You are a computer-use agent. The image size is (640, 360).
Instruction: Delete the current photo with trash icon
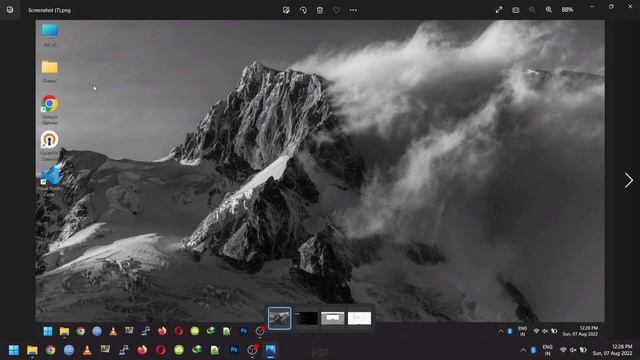(320, 10)
